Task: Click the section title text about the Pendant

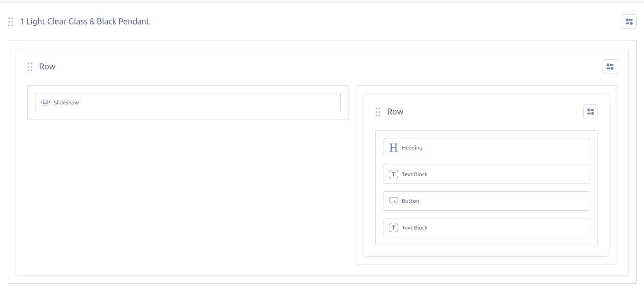Action: coord(85,22)
